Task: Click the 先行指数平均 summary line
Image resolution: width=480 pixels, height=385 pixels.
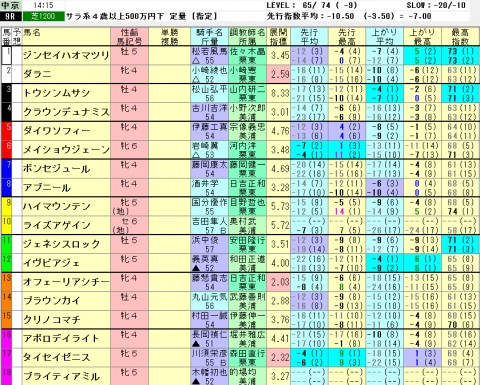Action: coord(349,16)
